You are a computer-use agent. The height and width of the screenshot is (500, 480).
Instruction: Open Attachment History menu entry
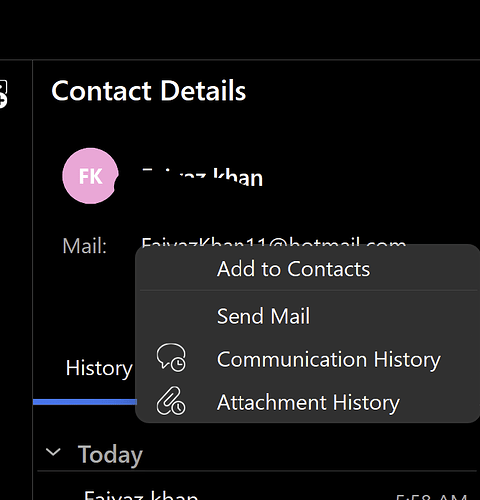[x=308, y=402]
